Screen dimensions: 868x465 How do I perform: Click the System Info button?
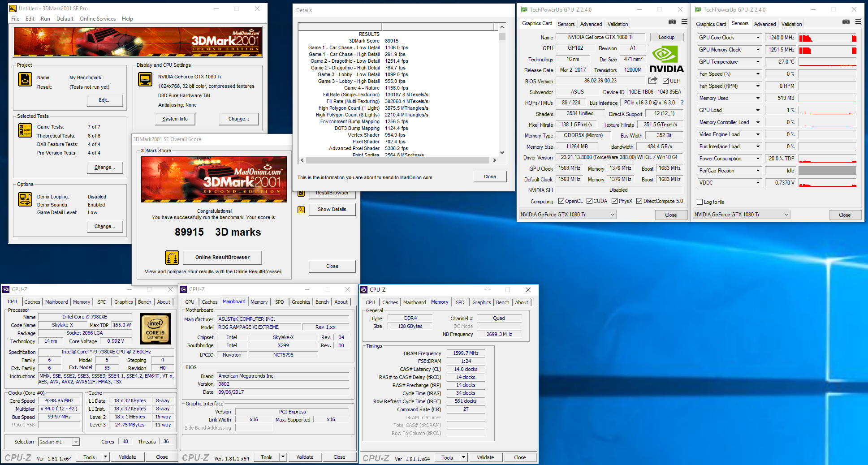(x=175, y=119)
